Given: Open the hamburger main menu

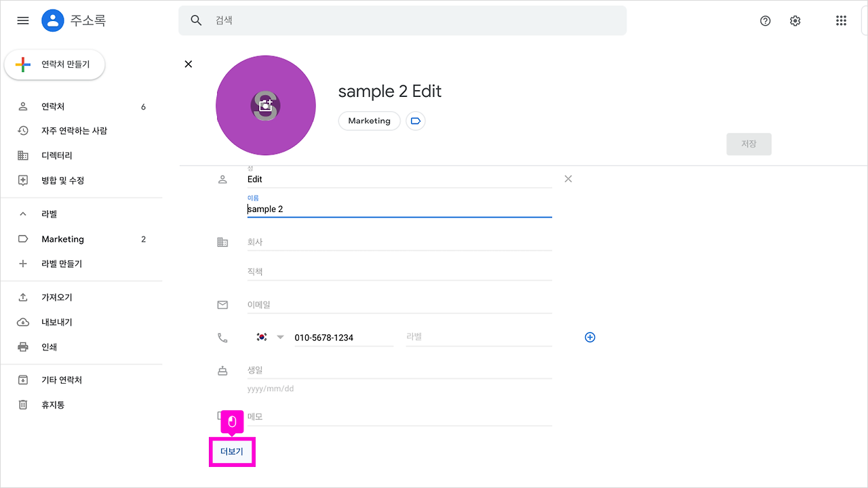Looking at the screenshot, I should [23, 20].
